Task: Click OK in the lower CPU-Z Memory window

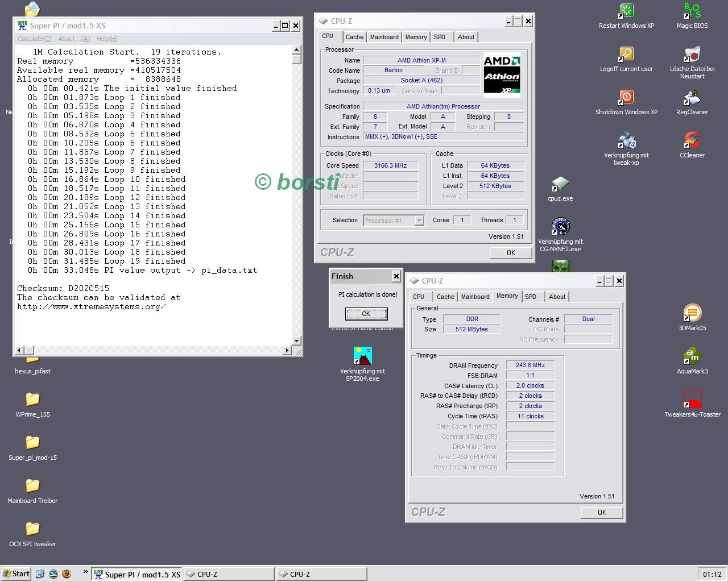Action: (x=602, y=513)
